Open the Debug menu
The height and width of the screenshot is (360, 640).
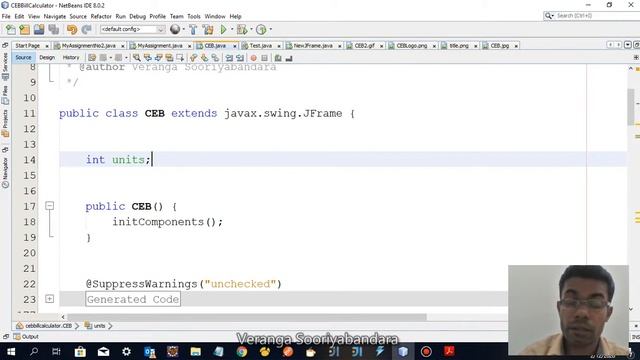click(138, 16)
